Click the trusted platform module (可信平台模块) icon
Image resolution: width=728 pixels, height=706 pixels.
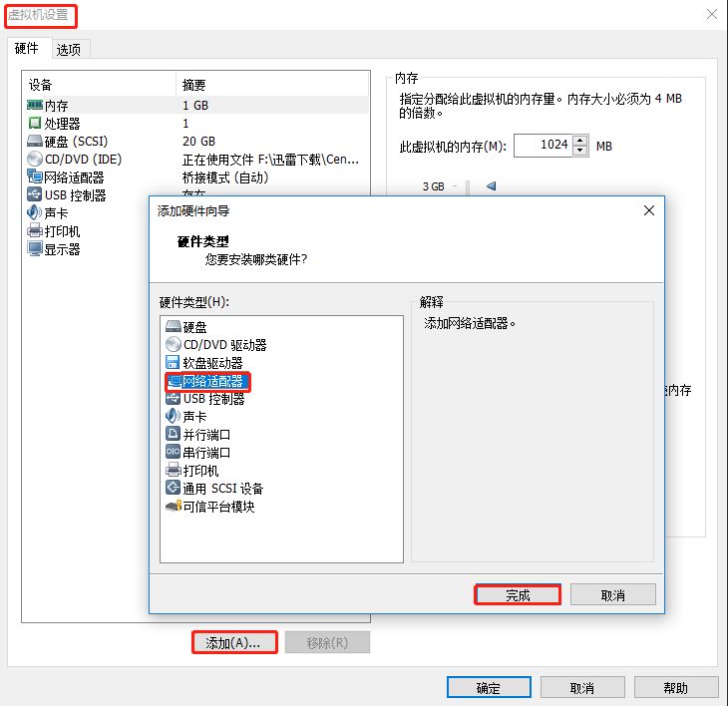[x=174, y=506]
